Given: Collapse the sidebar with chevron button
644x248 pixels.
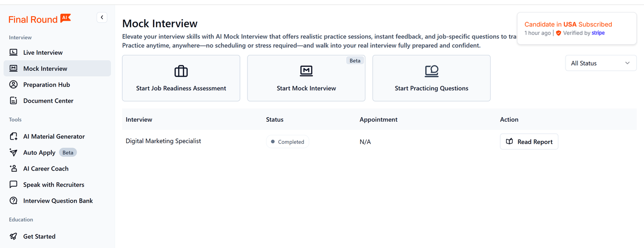Looking at the screenshot, I should [102, 18].
